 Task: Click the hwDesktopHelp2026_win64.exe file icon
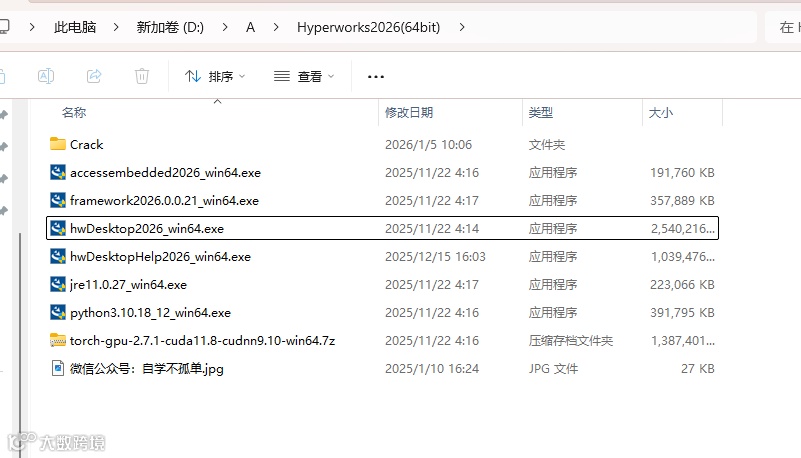[58, 256]
